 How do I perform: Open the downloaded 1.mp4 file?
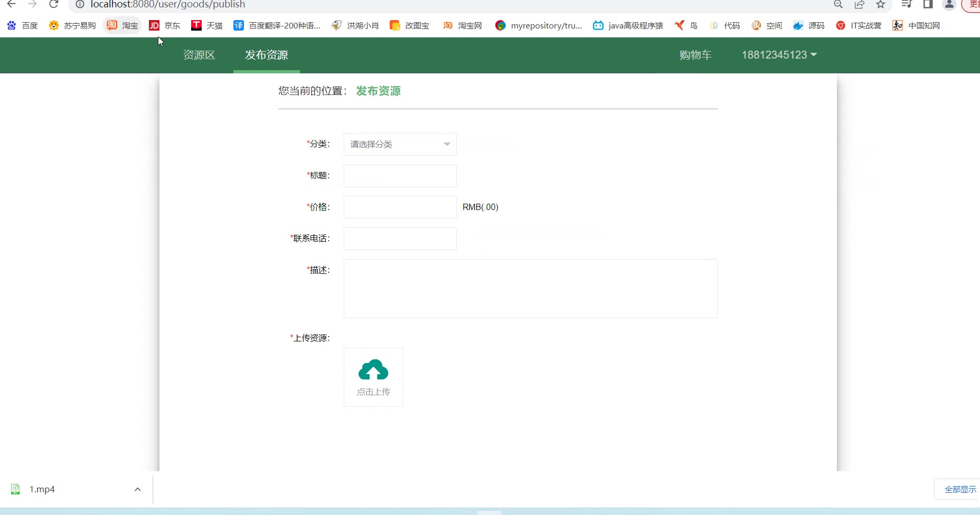tap(42, 489)
